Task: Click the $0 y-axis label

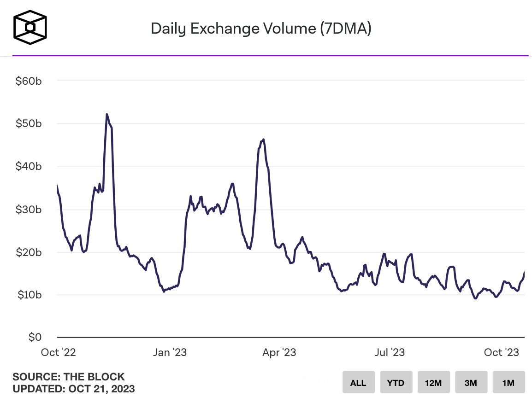Action: [x=35, y=338]
